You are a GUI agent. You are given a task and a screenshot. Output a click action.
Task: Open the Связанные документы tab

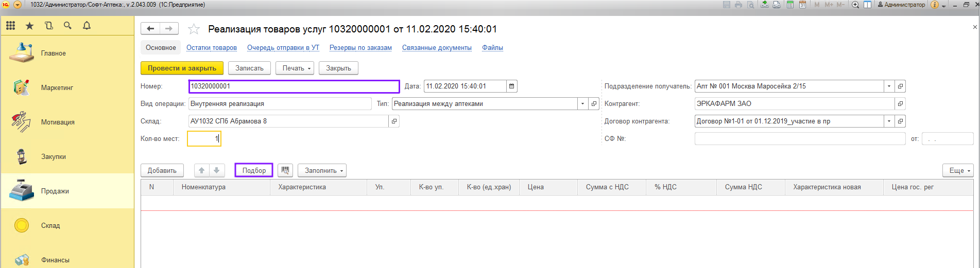tap(437, 48)
